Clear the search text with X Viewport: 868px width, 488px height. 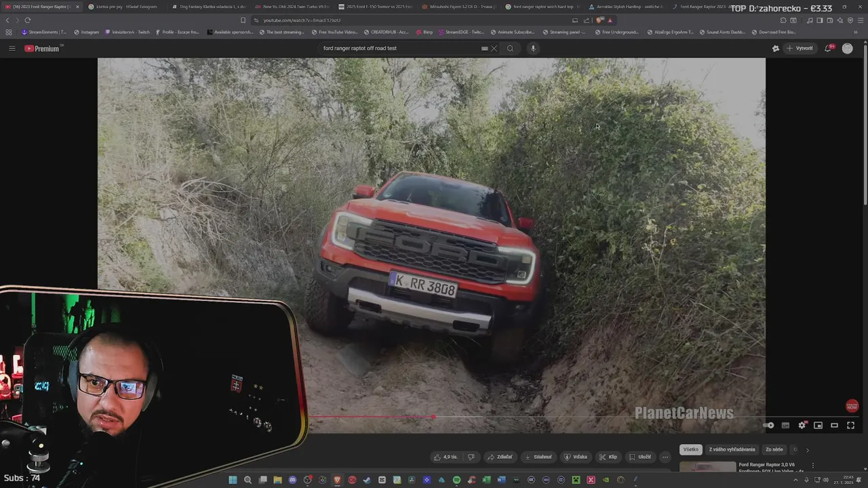pos(494,48)
